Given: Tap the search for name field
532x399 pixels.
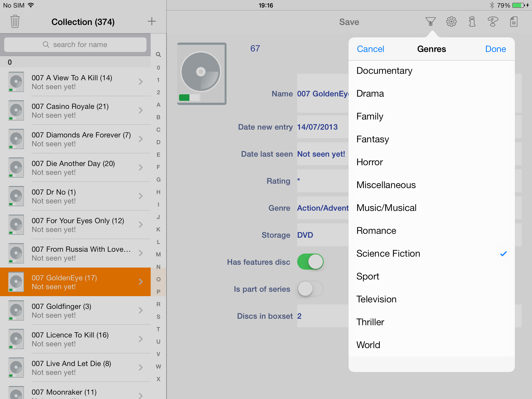Looking at the screenshot, I should pyautogui.click(x=75, y=45).
